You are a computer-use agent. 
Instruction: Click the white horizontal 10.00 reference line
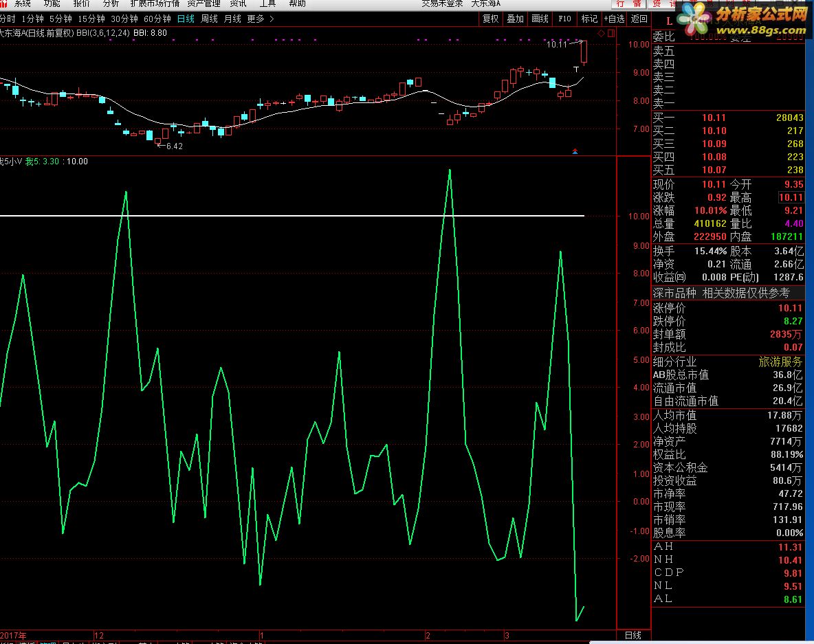[x=291, y=215]
